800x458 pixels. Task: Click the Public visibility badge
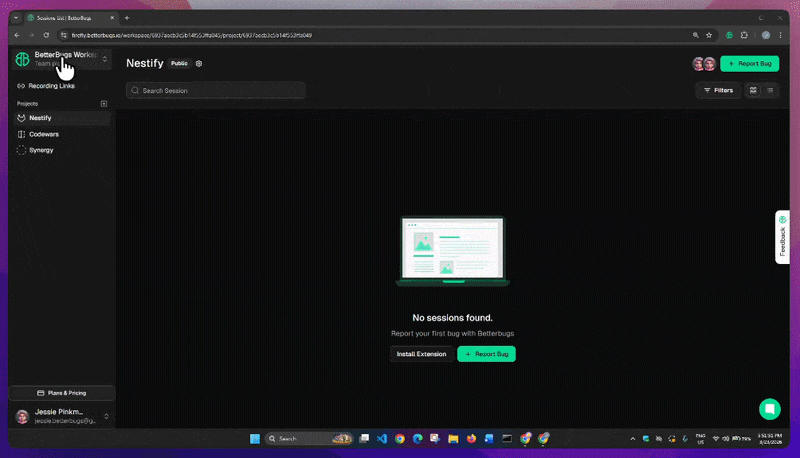[x=179, y=63]
